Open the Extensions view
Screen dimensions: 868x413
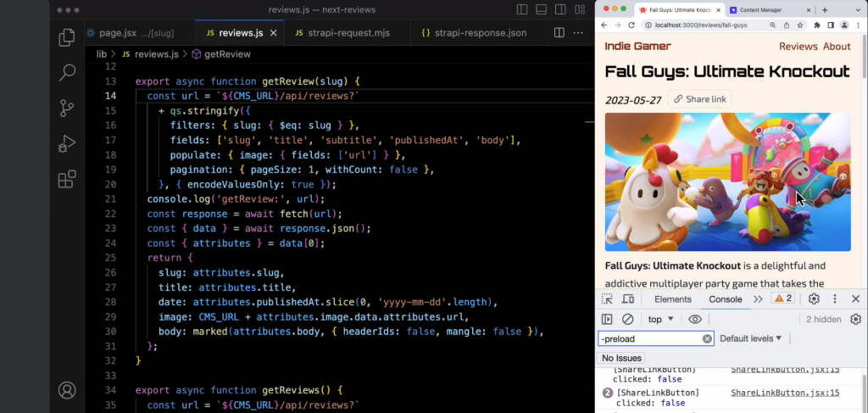(67, 180)
